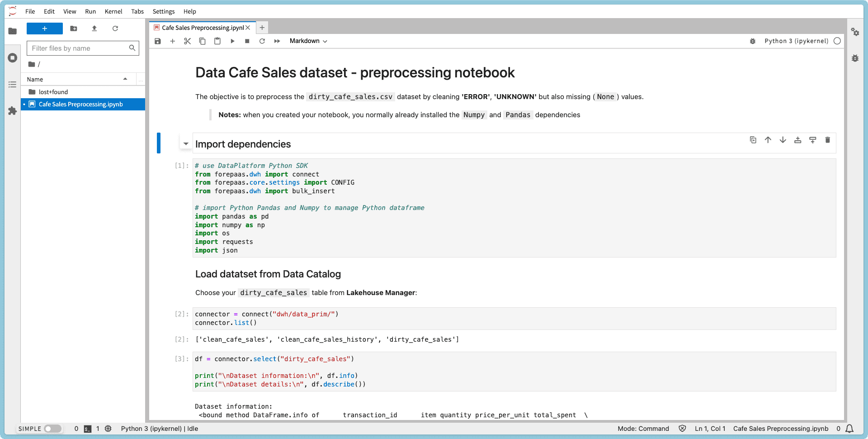Restart kernel and run all cells

(x=277, y=41)
